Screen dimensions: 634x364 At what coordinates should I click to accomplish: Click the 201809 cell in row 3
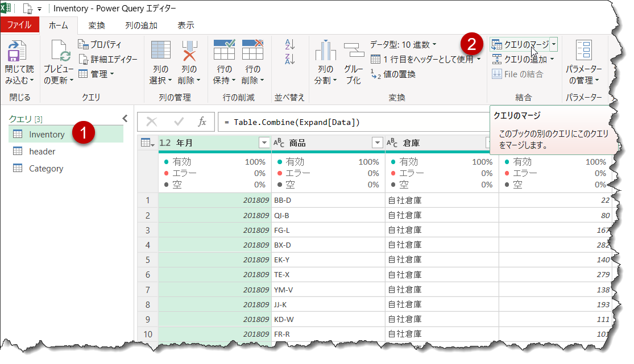tap(215, 231)
